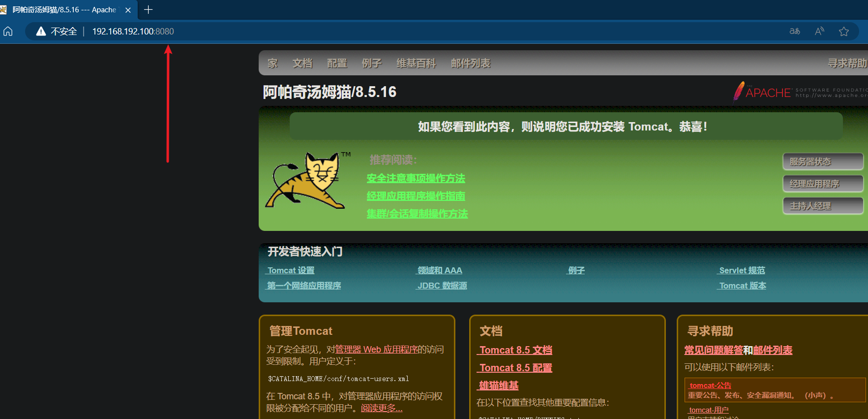
Task: Open 邮件列表 in the navigation bar
Action: [470, 64]
